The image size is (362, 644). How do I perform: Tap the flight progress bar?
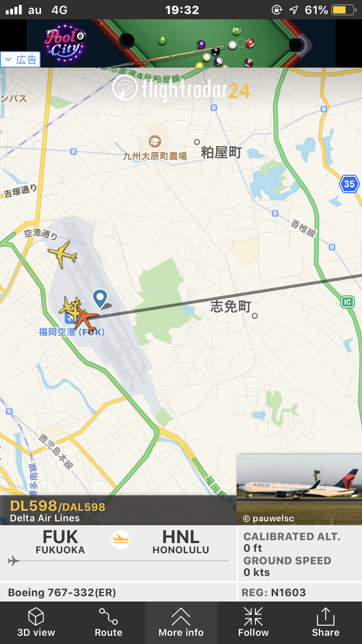pos(118,561)
